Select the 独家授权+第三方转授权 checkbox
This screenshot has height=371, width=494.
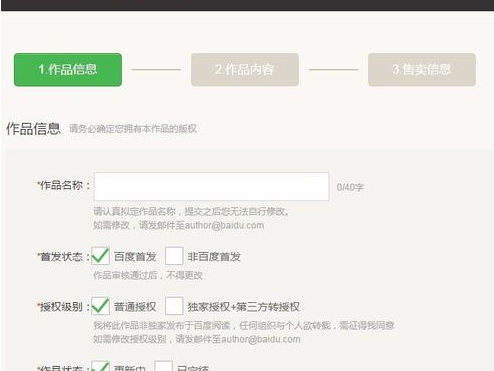[174, 306]
